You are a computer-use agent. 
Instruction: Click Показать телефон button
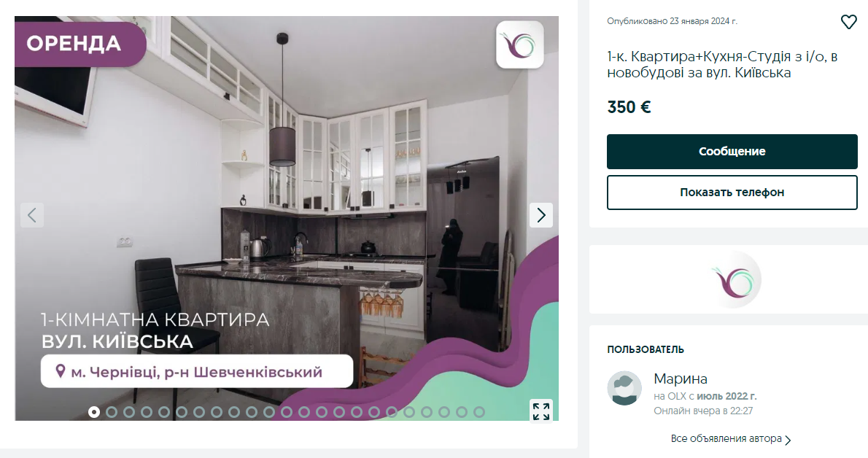tap(732, 193)
